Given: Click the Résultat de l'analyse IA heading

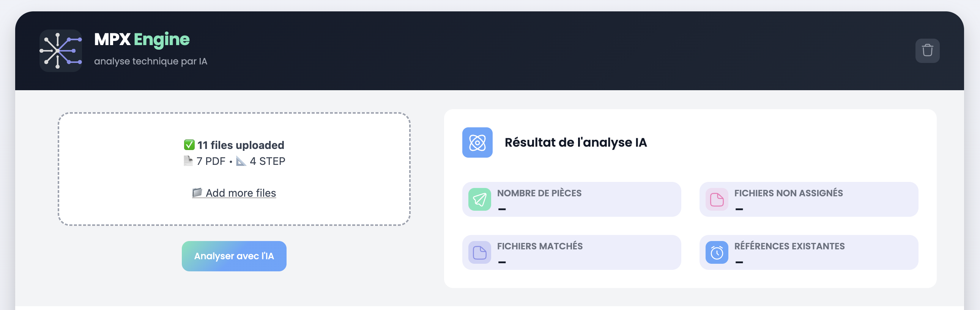Looking at the screenshot, I should coord(576,143).
